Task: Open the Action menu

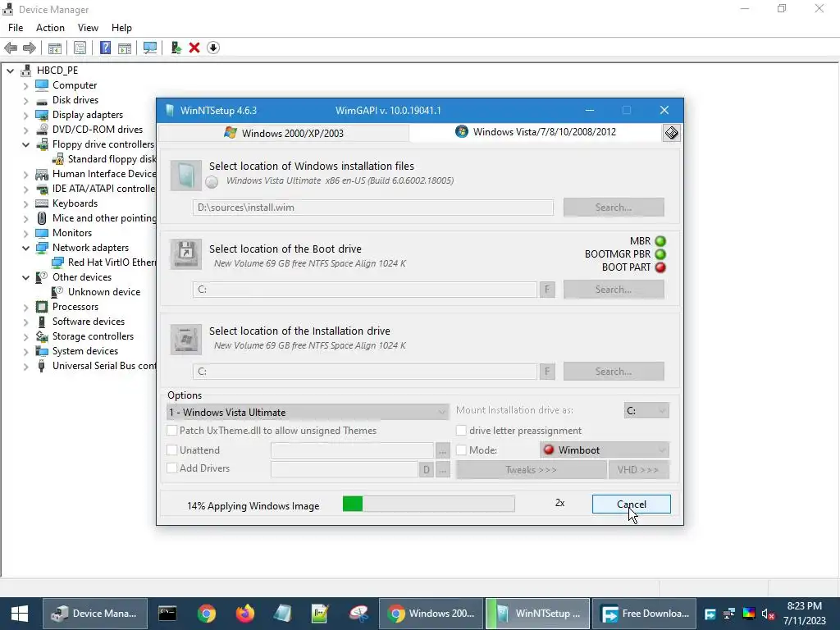Action: (50, 28)
